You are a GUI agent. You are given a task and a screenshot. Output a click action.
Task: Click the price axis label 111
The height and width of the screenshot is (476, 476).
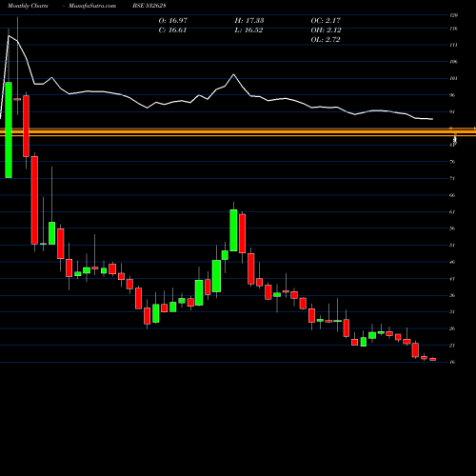coord(454,46)
